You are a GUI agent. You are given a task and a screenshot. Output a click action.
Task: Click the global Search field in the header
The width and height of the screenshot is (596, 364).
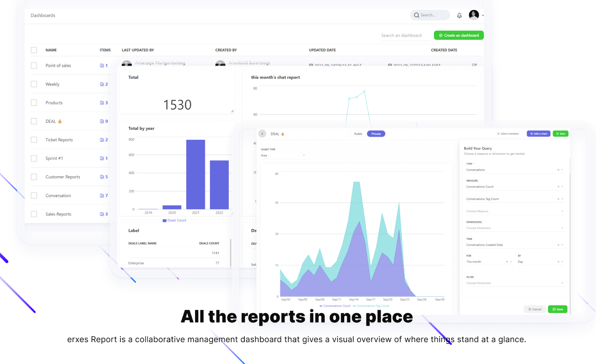tap(430, 15)
